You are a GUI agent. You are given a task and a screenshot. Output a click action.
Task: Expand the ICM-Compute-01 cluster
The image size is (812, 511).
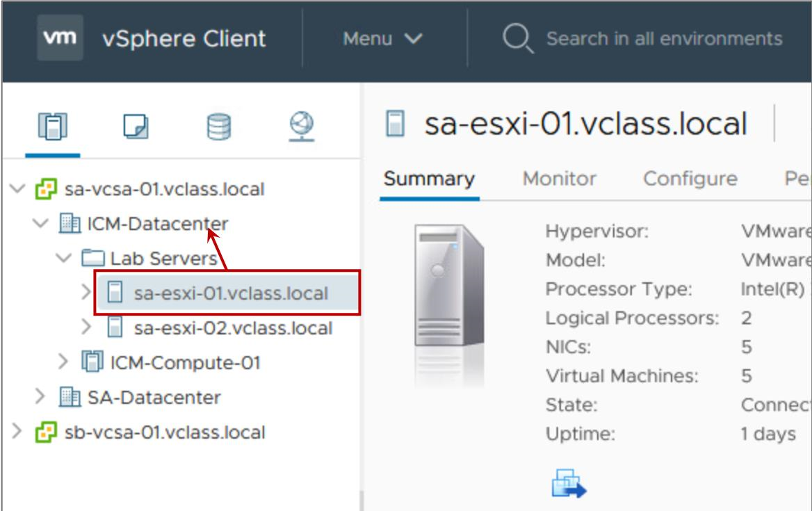tap(63, 362)
